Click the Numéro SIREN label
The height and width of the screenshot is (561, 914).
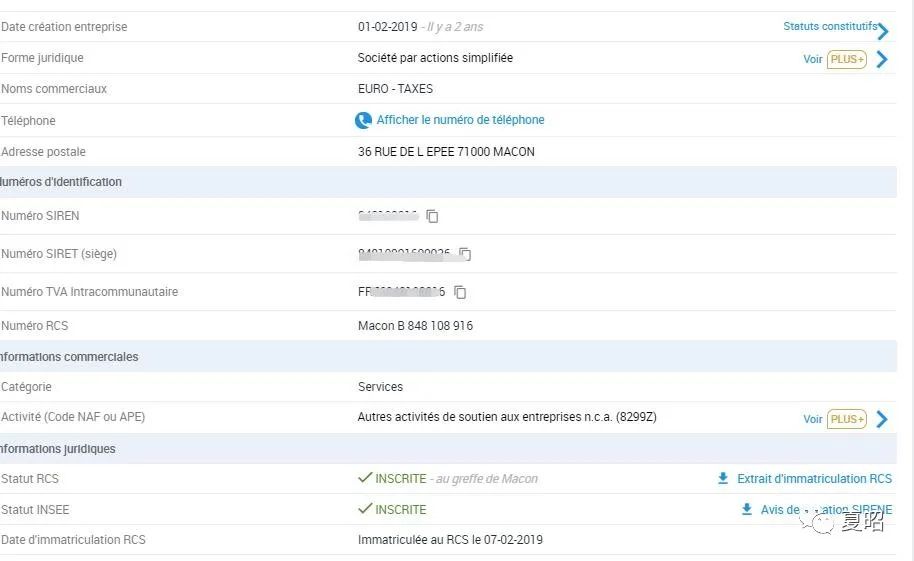click(x=40, y=216)
